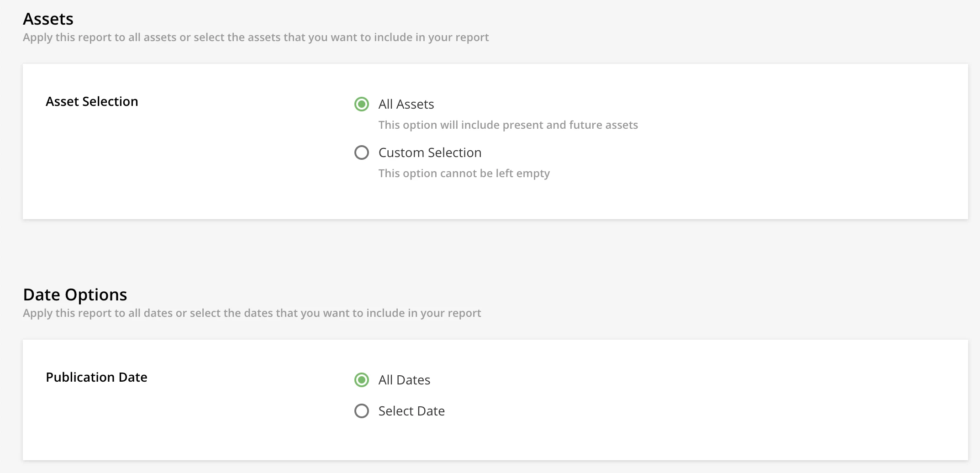Select the All Dates radio button
The height and width of the screenshot is (473, 980).
[362, 380]
